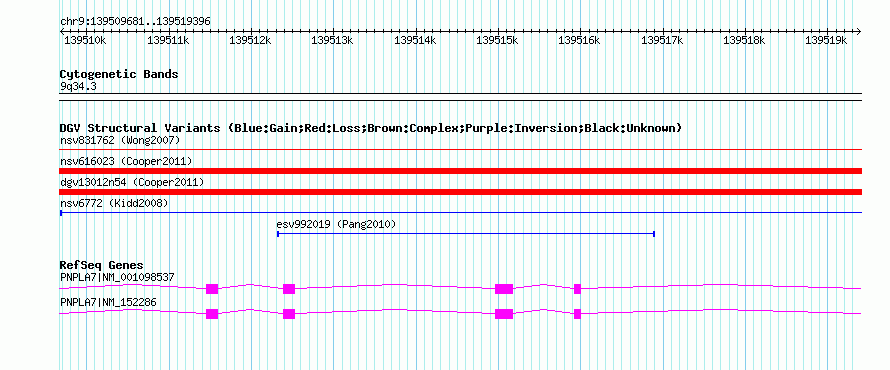
Task: Click the blue esv992019 gain line
Action: point(466,234)
